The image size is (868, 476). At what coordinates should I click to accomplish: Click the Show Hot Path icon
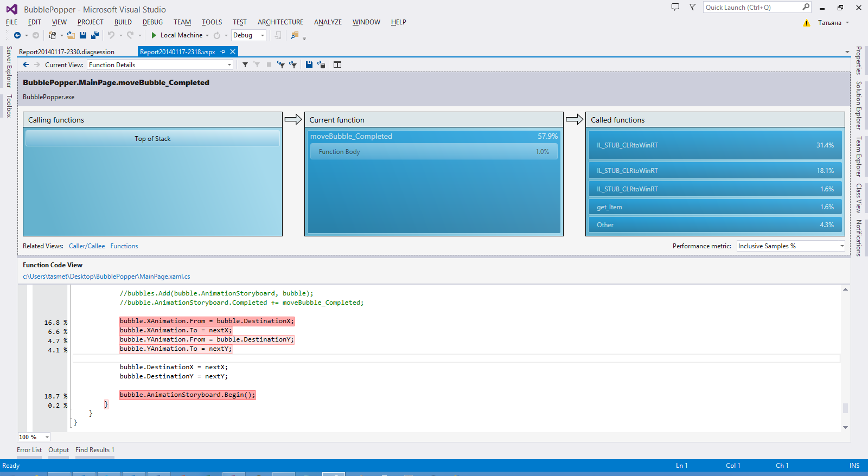tap(281, 65)
